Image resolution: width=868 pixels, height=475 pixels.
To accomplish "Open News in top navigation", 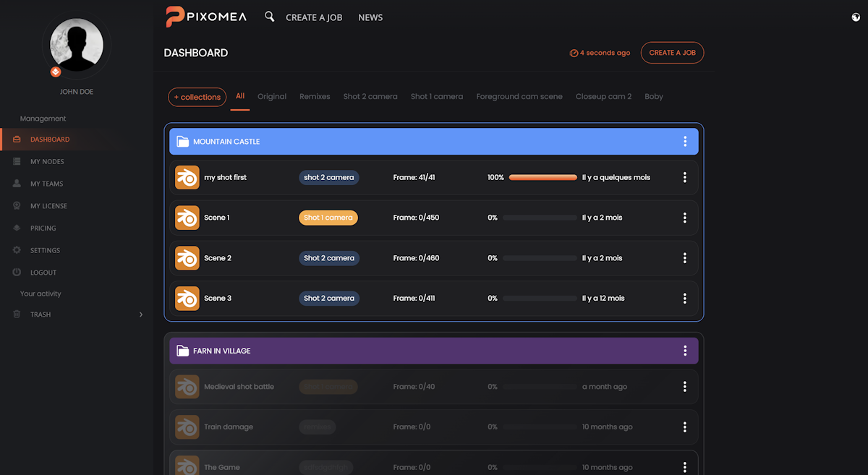I will (370, 17).
